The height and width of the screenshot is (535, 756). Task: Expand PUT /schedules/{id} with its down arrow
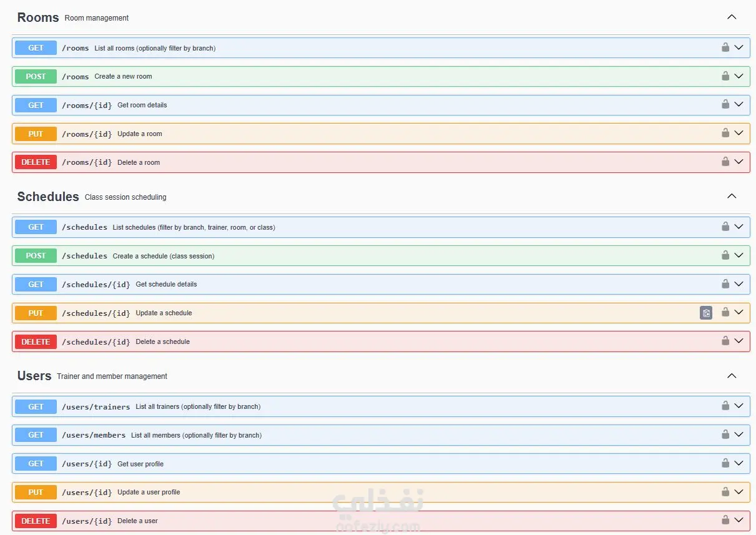(739, 312)
